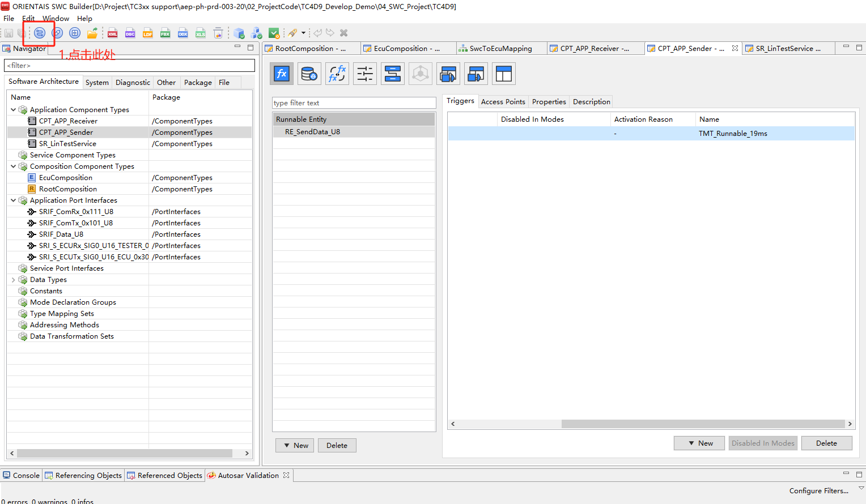Select the table layout icon in editor toolbar
This screenshot has height=504, width=866.
pos(504,74)
